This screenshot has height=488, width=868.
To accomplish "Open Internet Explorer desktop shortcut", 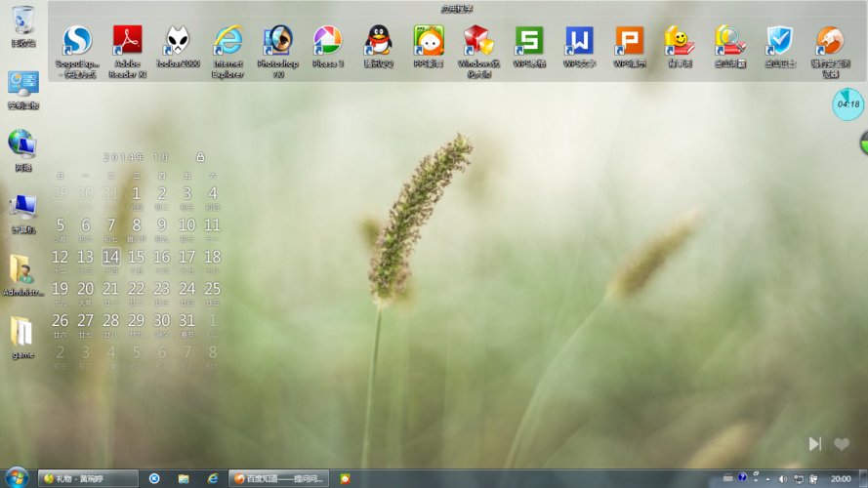I will pos(227,41).
